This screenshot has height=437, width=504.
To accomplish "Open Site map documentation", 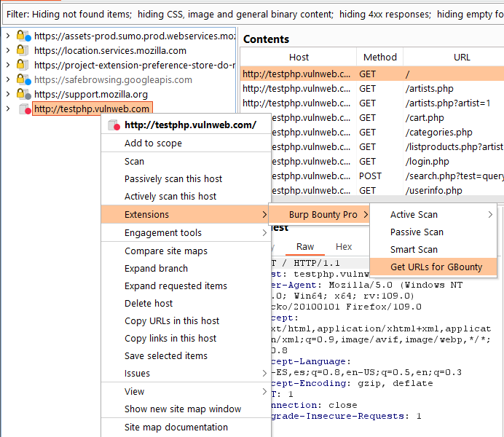I will click(186, 427).
